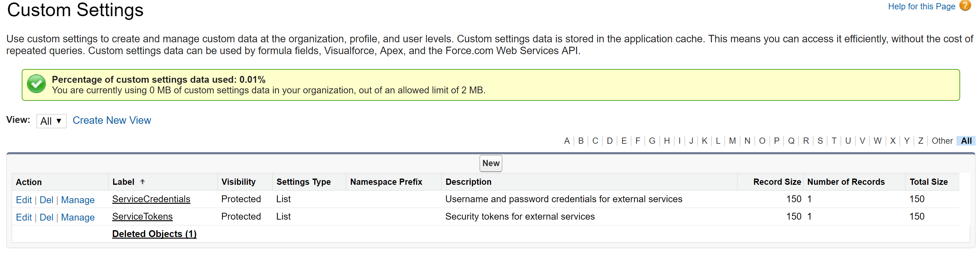Open Create New View link
The width and height of the screenshot is (980, 261).
coord(112,120)
